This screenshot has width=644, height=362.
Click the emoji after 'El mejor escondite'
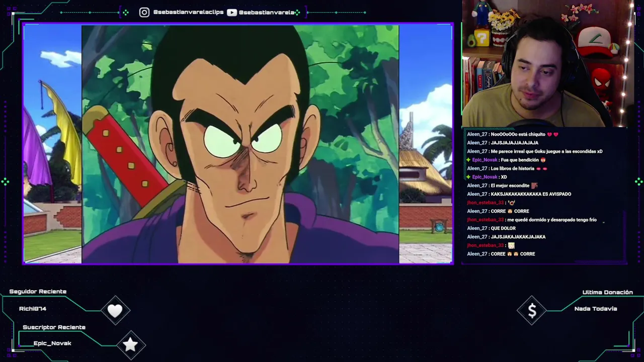click(x=534, y=186)
